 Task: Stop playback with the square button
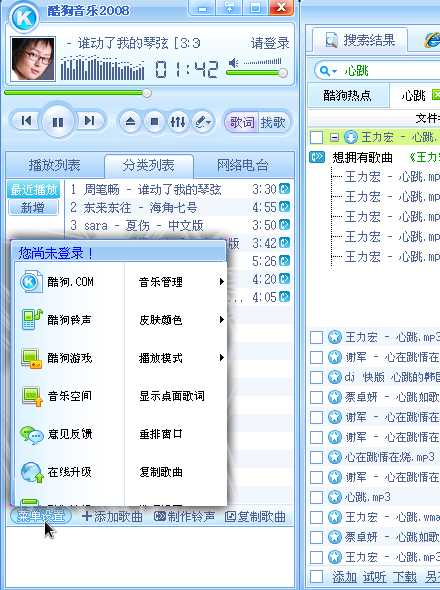click(154, 122)
